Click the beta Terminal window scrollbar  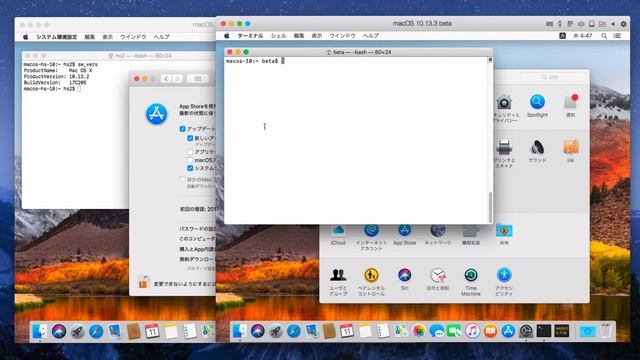point(490,207)
